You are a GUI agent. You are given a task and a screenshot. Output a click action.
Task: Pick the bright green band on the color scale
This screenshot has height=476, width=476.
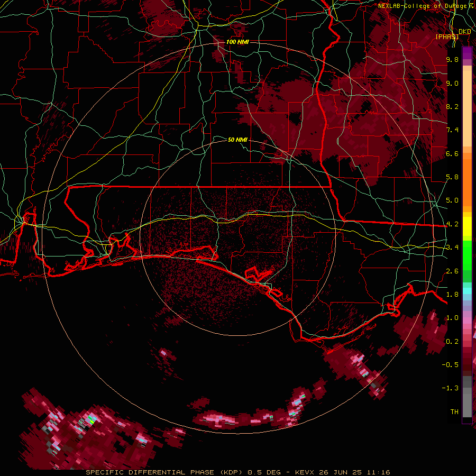[x=467, y=255]
